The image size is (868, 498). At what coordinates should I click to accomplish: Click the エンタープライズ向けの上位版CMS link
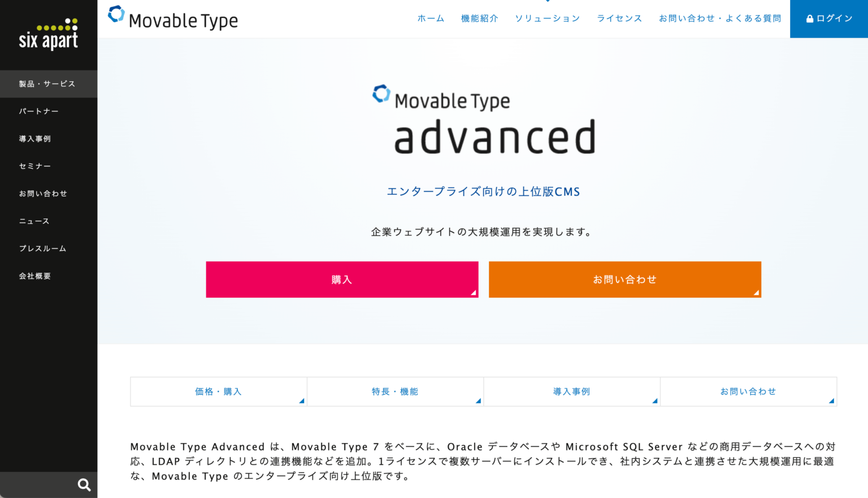(x=483, y=191)
